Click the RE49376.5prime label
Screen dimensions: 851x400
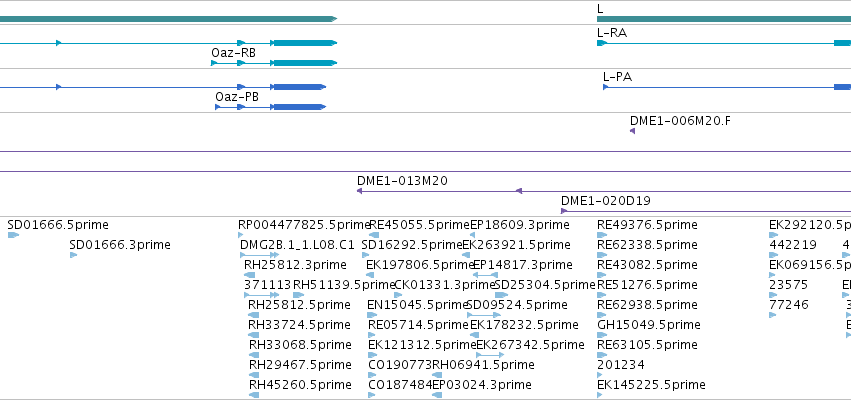pos(647,225)
